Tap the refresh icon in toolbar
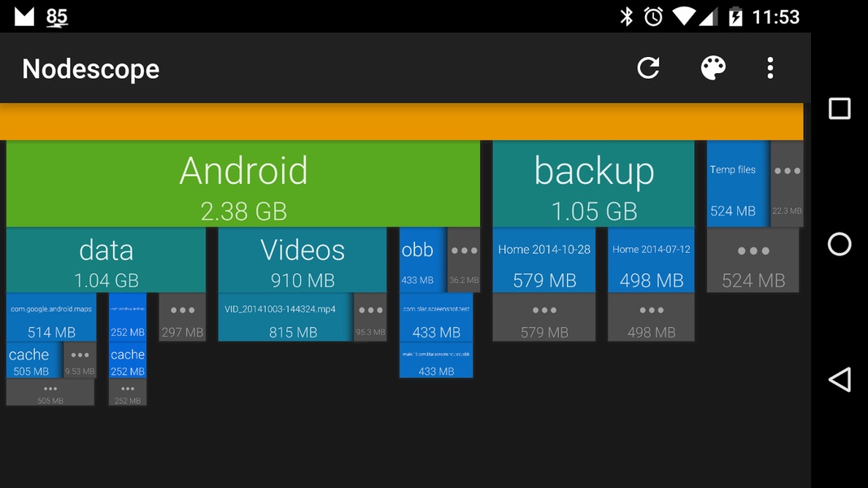This screenshot has height=488, width=868. point(648,68)
